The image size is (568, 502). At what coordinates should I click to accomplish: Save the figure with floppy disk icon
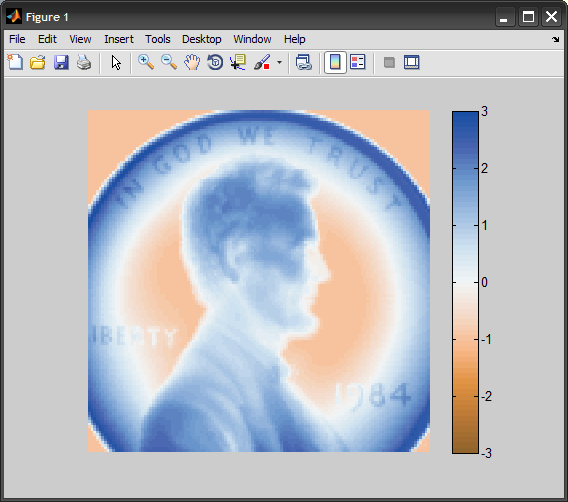click(61, 62)
